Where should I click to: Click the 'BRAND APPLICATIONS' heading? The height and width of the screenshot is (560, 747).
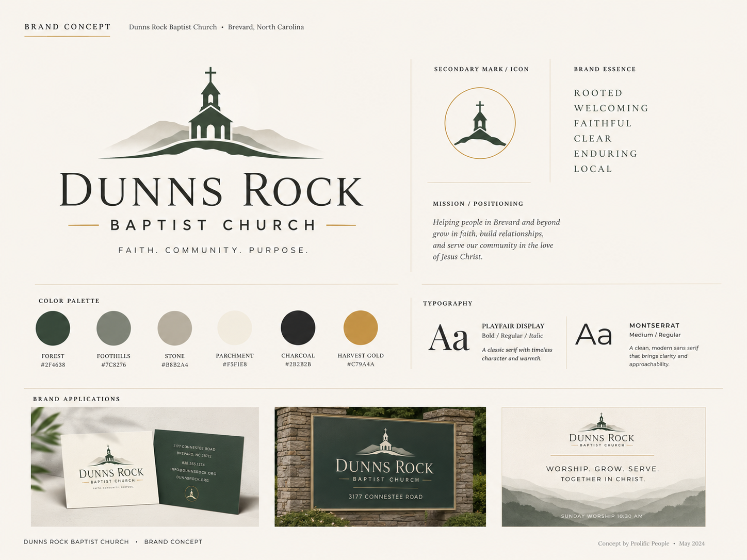click(x=76, y=399)
